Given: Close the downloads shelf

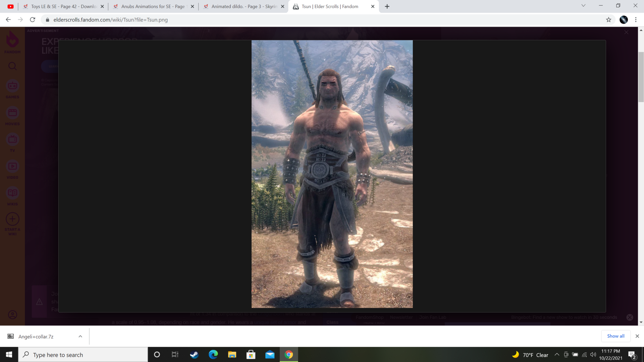Looking at the screenshot, I should coord(637,336).
